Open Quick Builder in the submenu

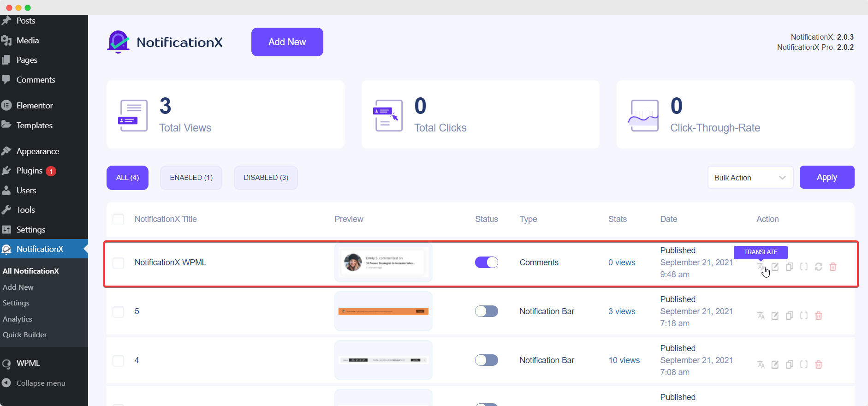click(25, 335)
